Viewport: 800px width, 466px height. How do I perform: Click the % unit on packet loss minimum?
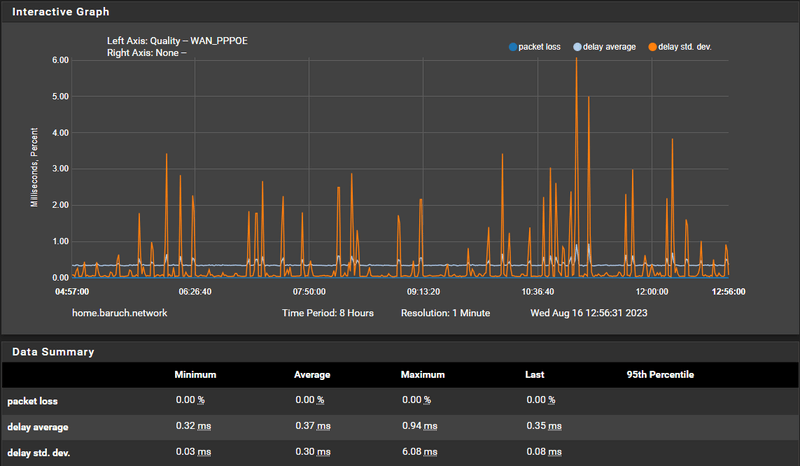coord(201,400)
